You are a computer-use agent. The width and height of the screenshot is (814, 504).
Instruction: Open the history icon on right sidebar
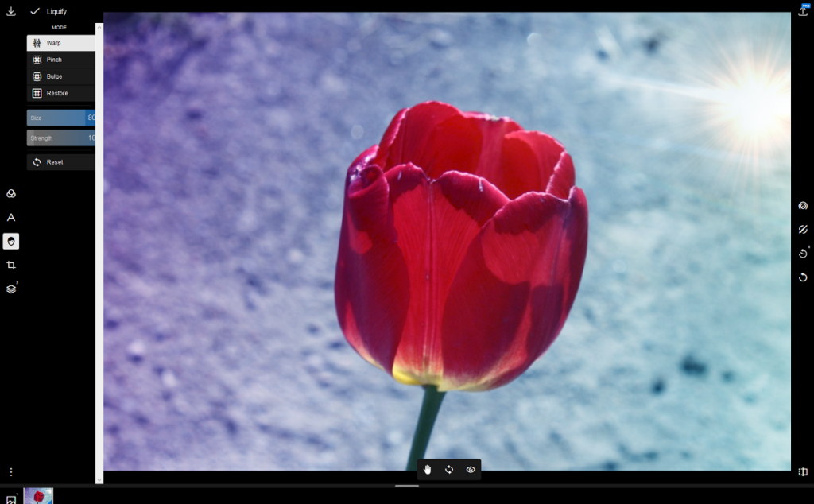pyautogui.click(x=803, y=254)
